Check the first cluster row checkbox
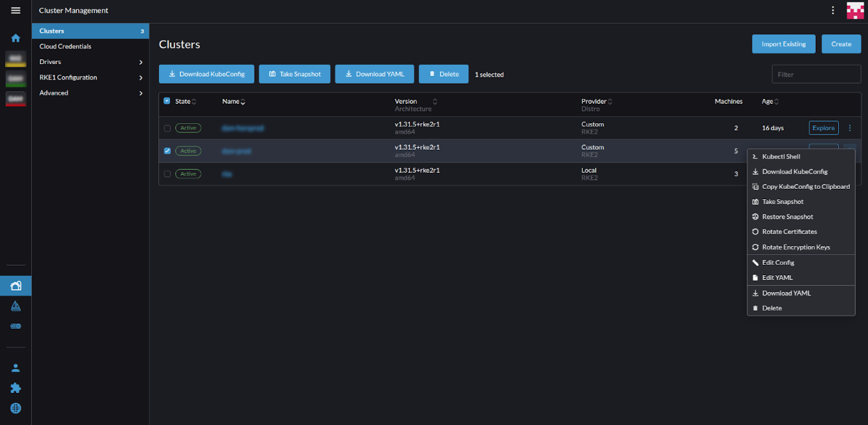The image size is (868, 425). [167, 127]
